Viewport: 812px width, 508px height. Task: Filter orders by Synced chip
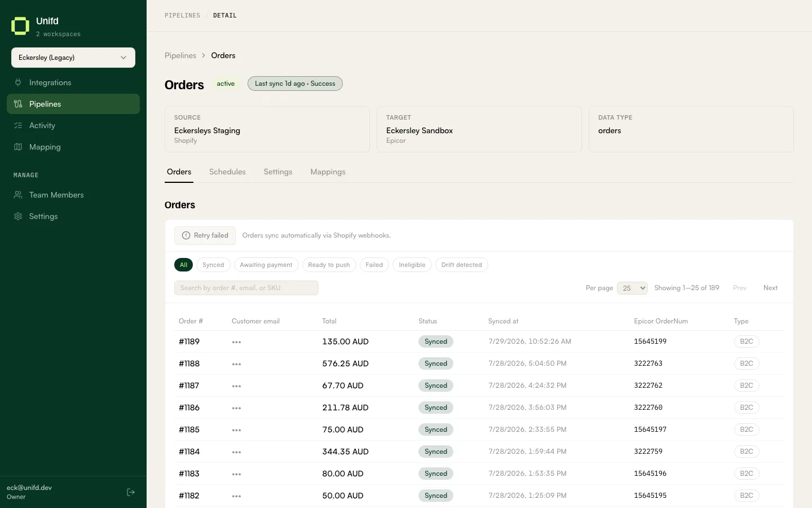coord(213,265)
